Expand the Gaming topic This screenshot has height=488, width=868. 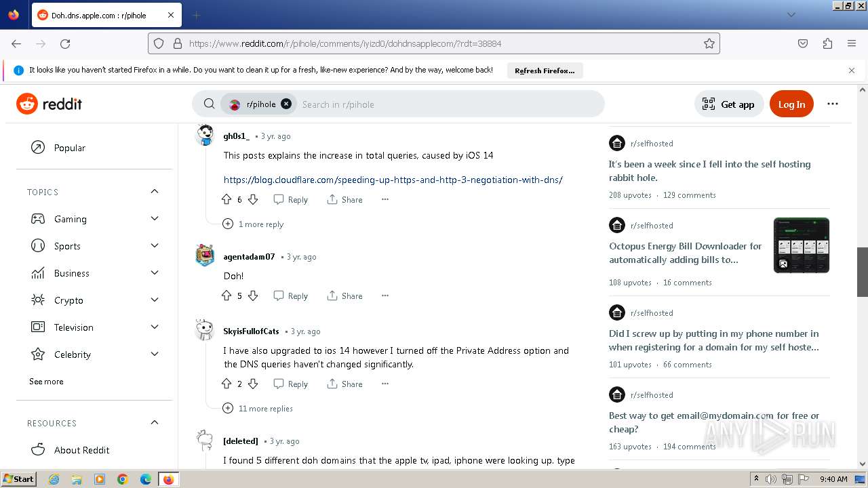click(155, 218)
